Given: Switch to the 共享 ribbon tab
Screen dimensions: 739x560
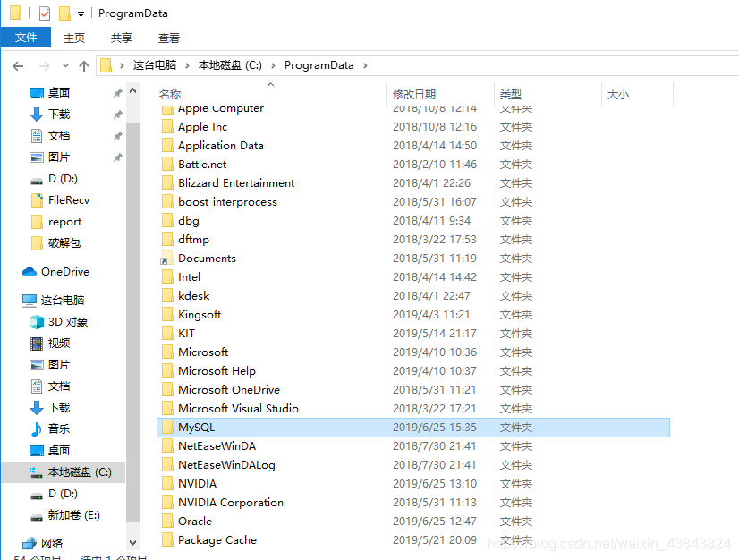Looking at the screenshot, I should click(121, 38).
